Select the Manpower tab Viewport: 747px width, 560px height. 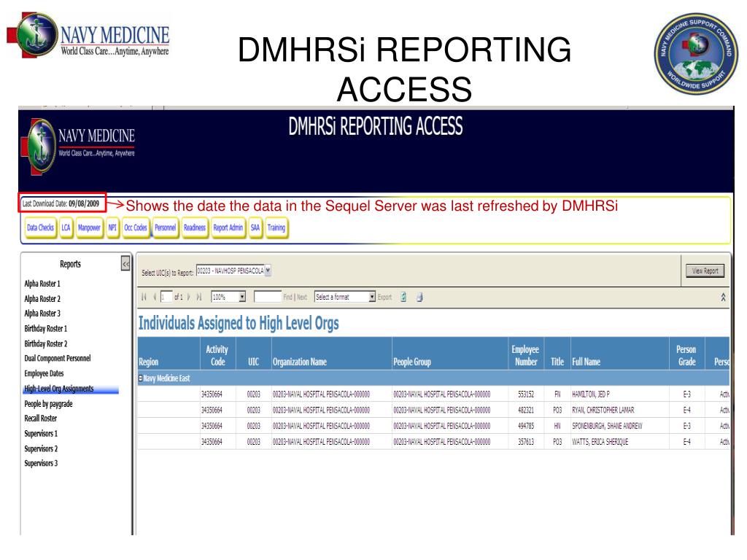tap(89, 227)
